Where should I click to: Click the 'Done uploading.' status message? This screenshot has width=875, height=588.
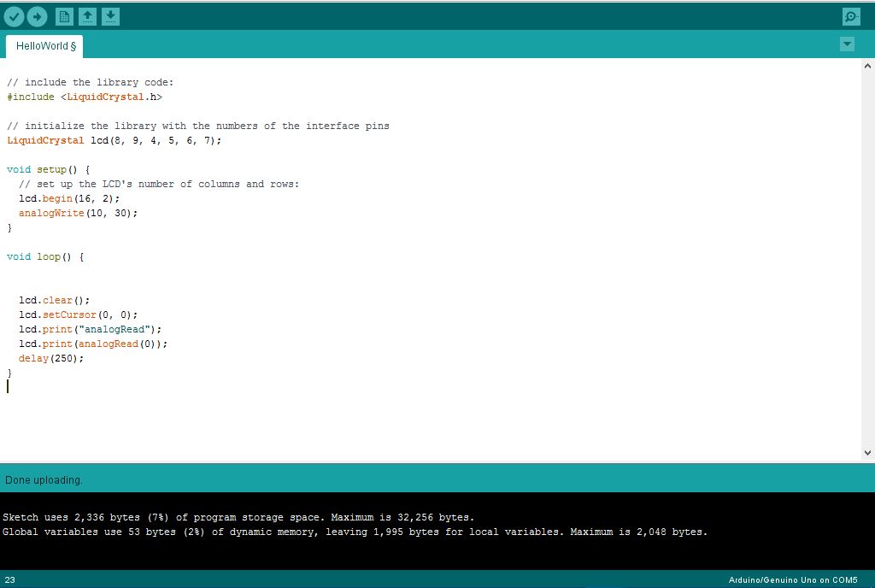pyautogui.click(x=44, y=480)
